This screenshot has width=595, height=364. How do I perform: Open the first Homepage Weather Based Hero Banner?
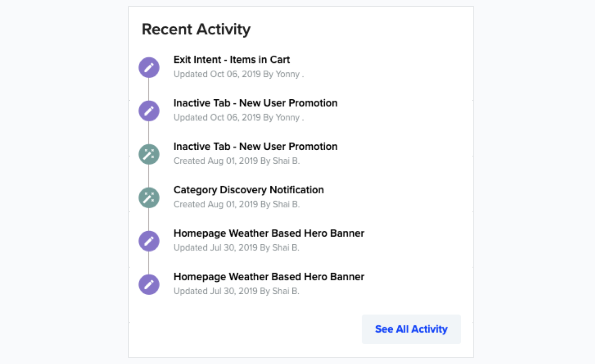(269, 233)
